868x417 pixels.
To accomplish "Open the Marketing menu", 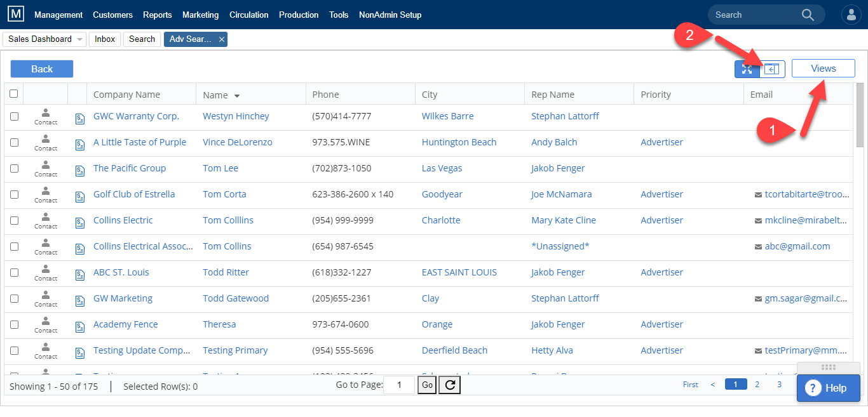I will pyautogui.click(x=200, y=15).
